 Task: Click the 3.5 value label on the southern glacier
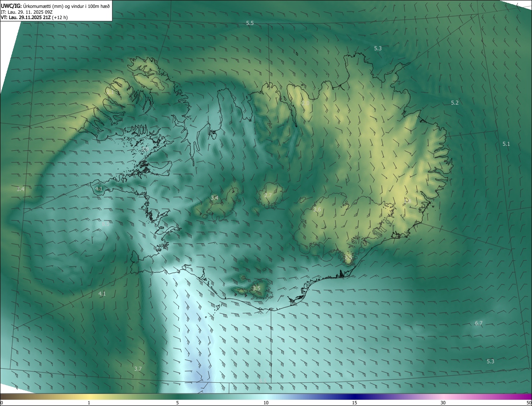click(x=256, y=288)
